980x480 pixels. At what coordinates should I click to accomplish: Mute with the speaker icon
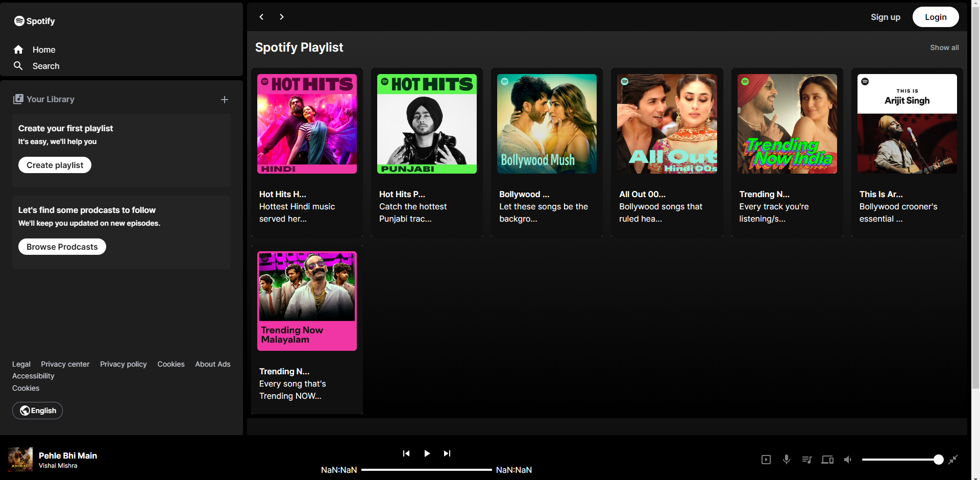click(x=848, y=460)
